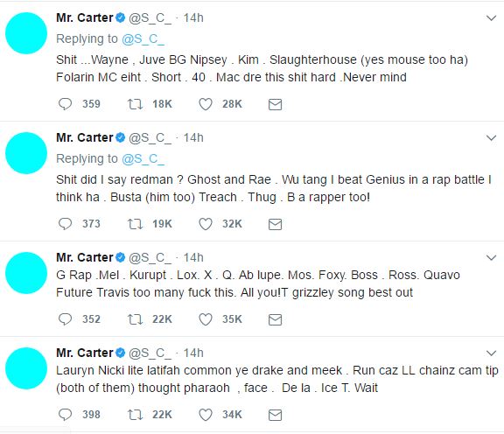Like the tweet with 35K likes
The image size is (504, 434).
point(206,319)
